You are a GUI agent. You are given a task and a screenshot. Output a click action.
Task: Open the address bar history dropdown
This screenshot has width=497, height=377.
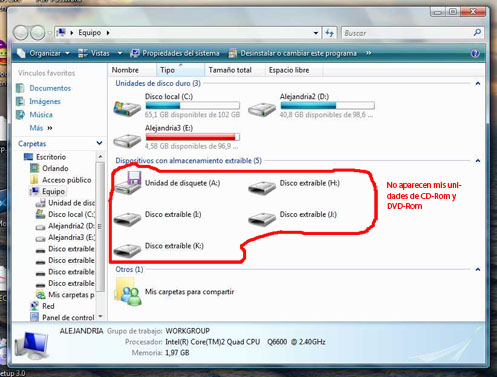315,33
